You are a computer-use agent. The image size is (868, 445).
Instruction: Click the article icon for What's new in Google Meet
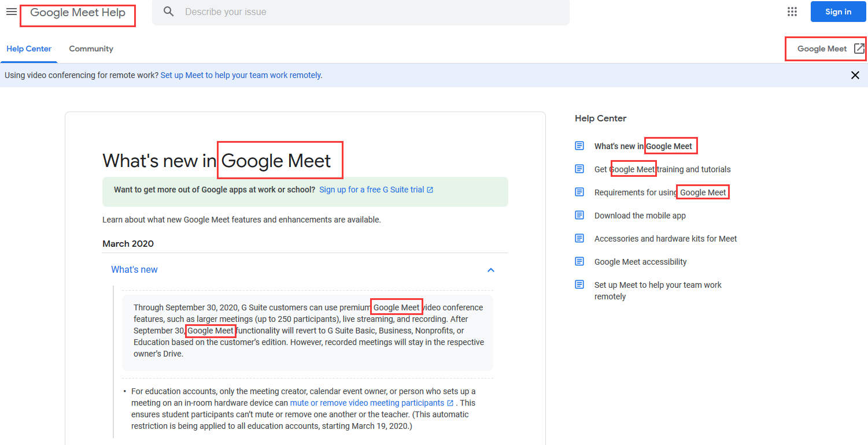(579, 146)
